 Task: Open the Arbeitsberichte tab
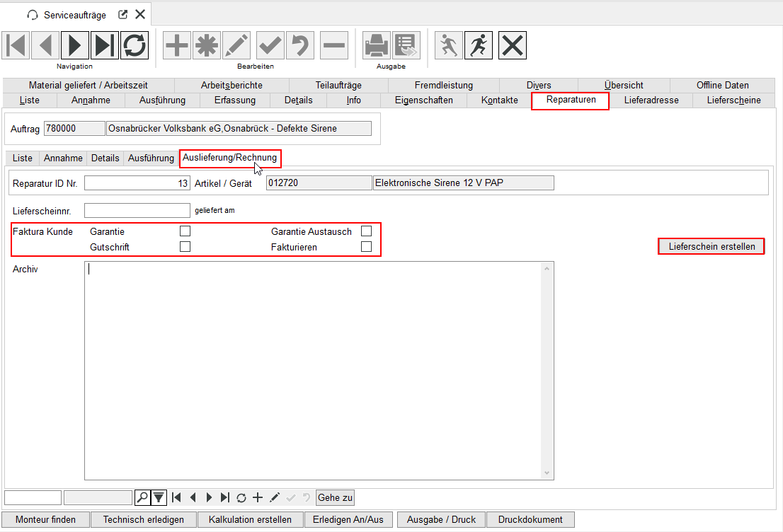coord(232,85)
